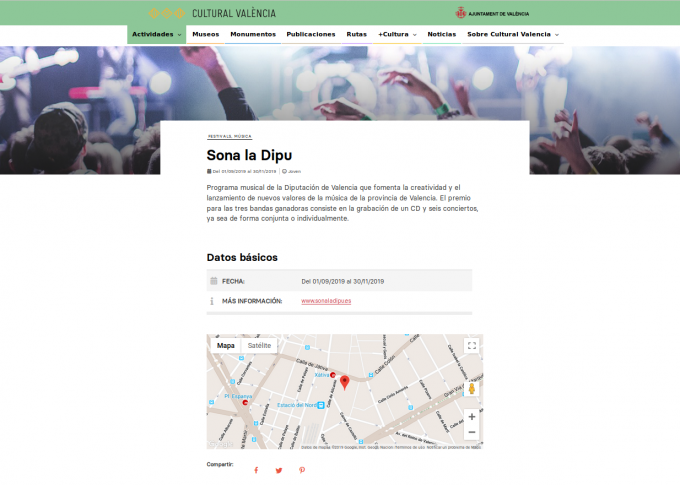Zoom out on the map
This screenshot has height=485, width=680.
click(x=471, y=432)
